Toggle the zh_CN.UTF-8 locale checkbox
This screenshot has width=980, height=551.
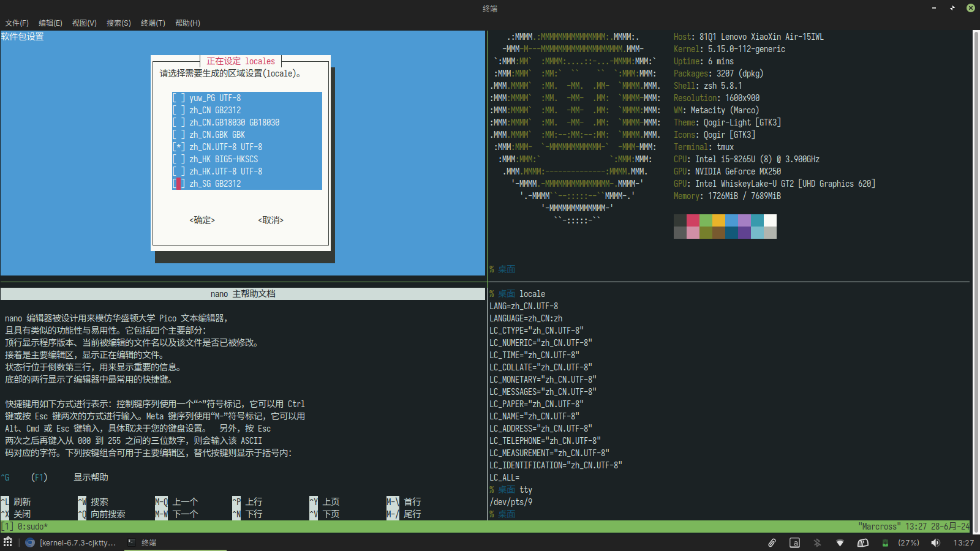[178, 147]
